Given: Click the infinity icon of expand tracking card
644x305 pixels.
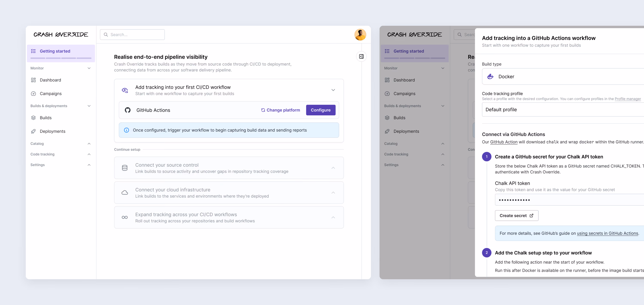Looking at the screenshot, I should pyautogui.click(x=125, y=217).
